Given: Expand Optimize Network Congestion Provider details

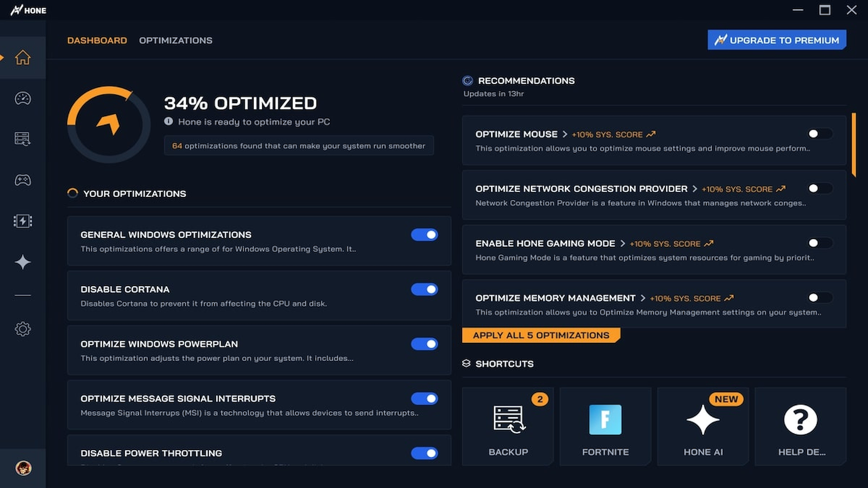Looking at the screenshot, I should (695, 189).
